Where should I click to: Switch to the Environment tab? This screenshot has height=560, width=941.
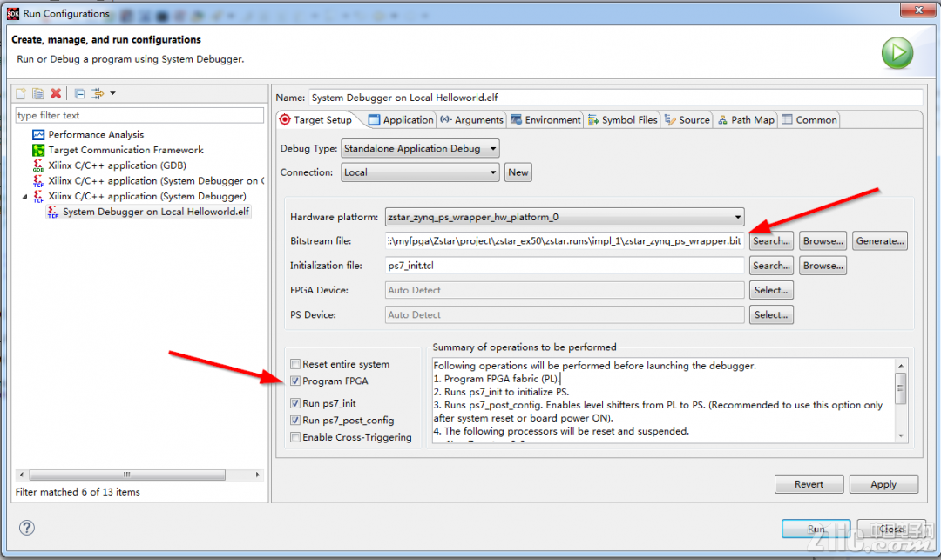[x=545, y=120]
